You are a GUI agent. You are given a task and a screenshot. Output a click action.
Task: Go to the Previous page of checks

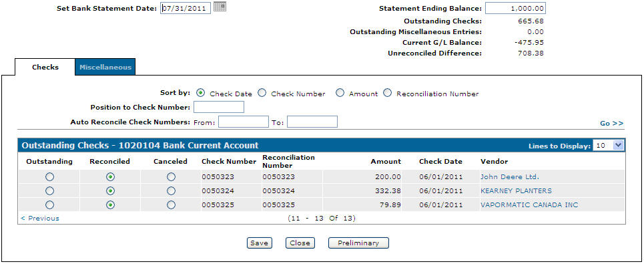click(x=40, y=219)
